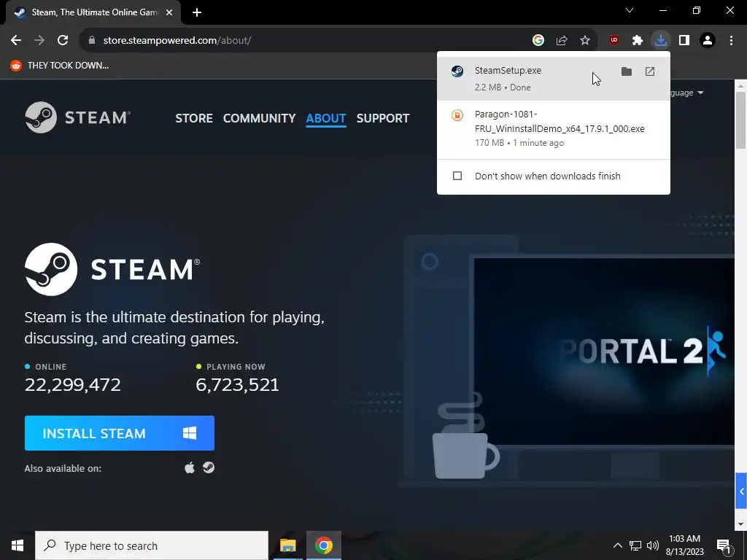Open the Extensions puzzle menu
The height and width of the screenshot is (560, 747).
pos(638,41)
